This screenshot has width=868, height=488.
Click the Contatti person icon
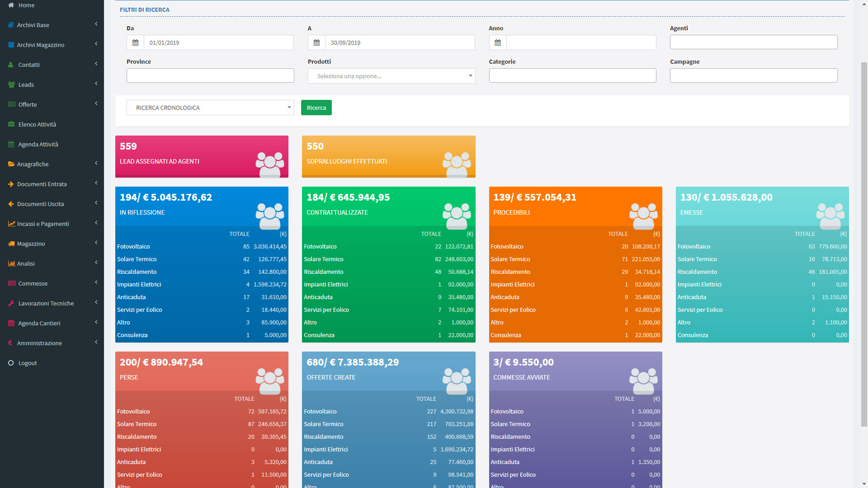pyautogui.click(x=11, y=65)
